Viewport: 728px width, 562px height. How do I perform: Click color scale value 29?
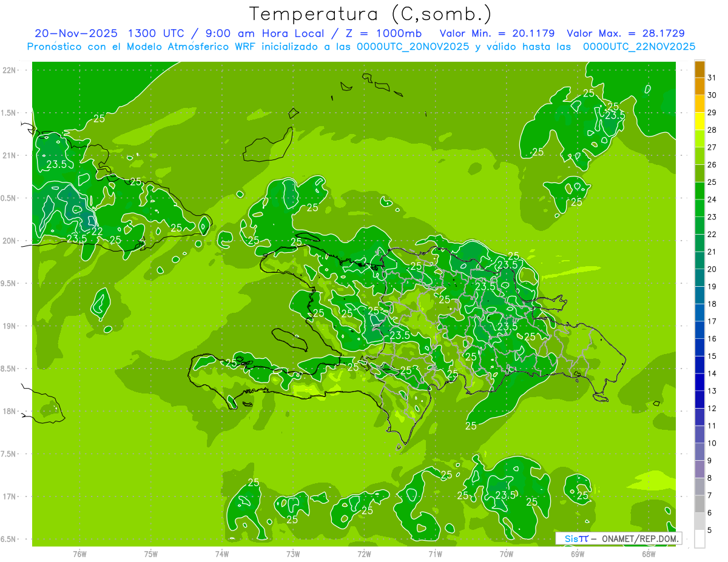point(712,112)
